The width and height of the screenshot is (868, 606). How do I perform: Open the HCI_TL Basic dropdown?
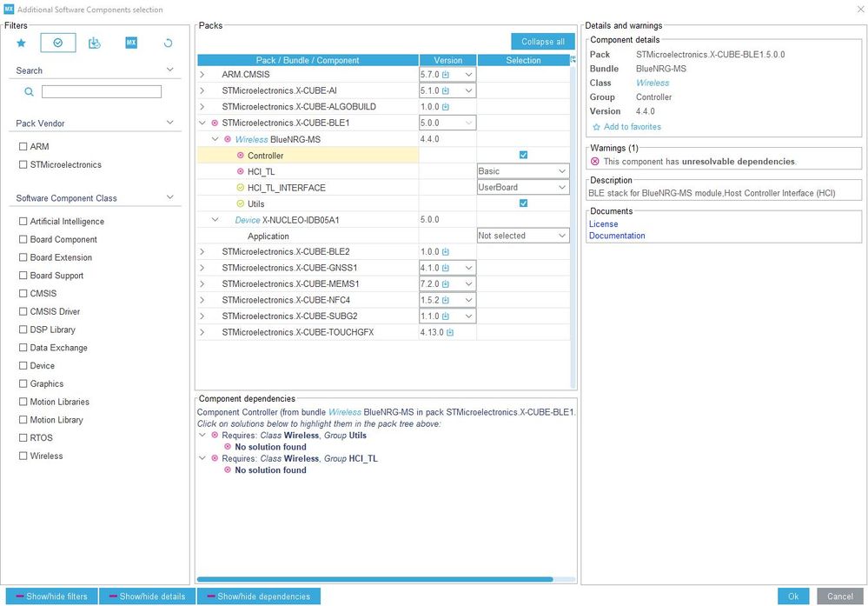pos(523,172)
